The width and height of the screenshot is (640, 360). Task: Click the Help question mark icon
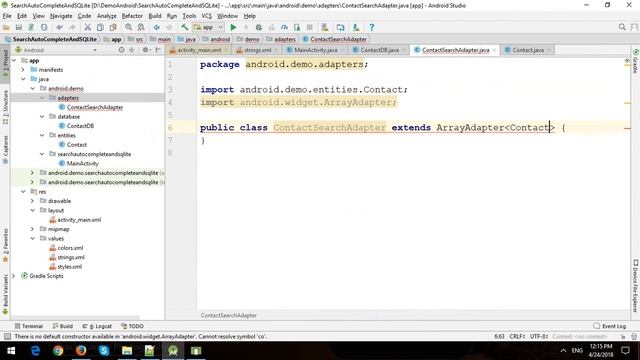click(371, 27)
